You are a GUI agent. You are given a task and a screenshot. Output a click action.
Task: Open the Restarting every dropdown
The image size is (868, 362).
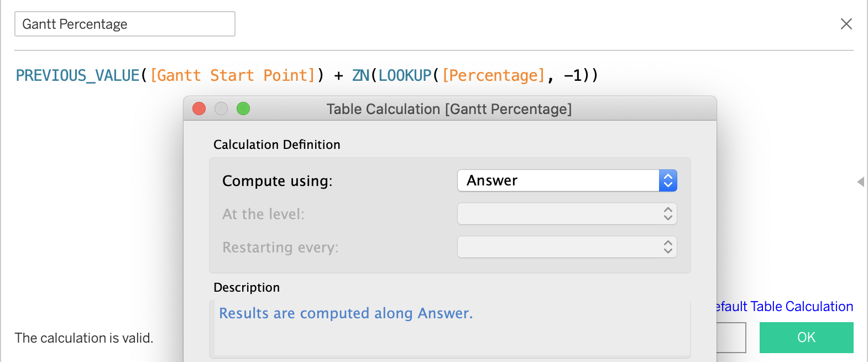click(567, 247)
